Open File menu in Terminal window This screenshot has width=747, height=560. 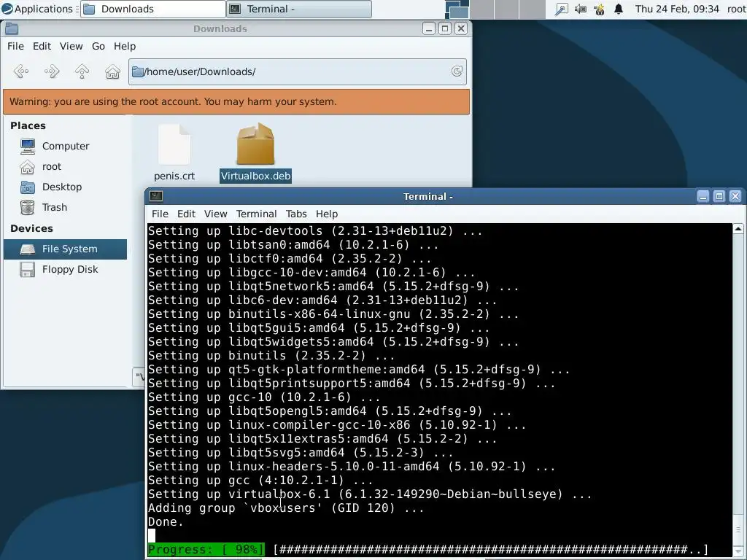click(160, 214)
